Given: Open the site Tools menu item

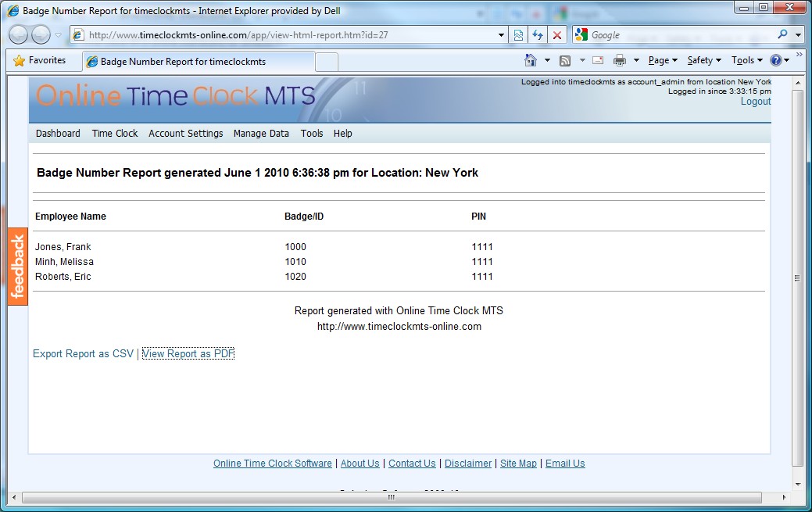Looking at the screenshot, I should pos(312,133).
